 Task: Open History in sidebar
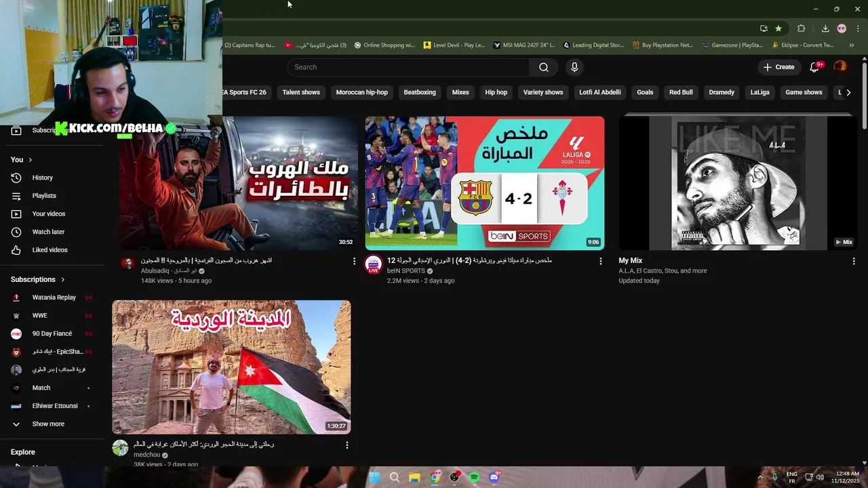point(43,178)
